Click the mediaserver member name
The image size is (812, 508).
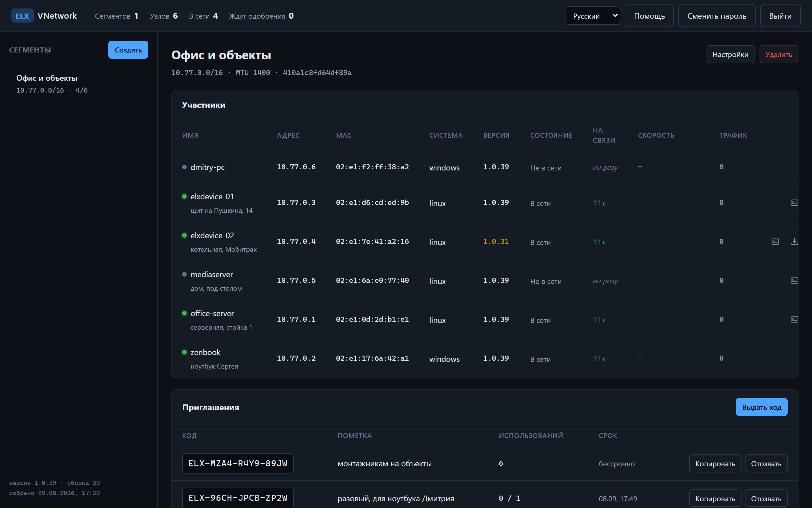(212, 275)
